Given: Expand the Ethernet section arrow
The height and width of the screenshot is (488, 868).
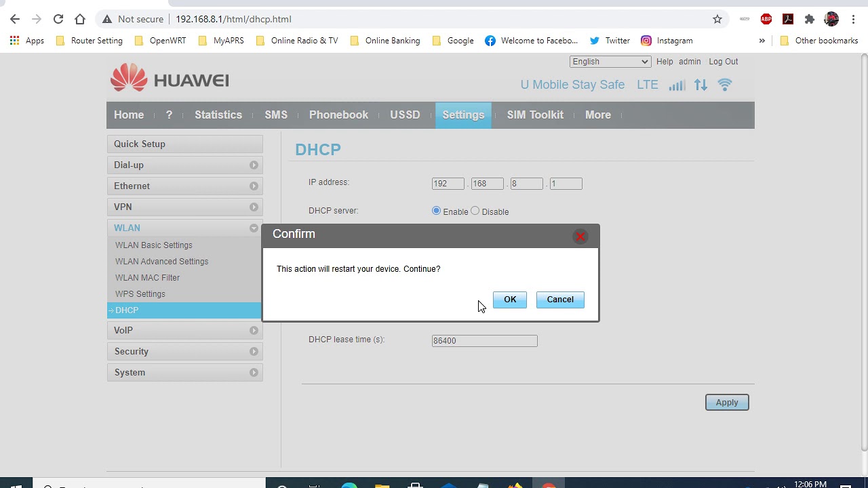Looking at the screenshot, I should (x=254, y=186).
